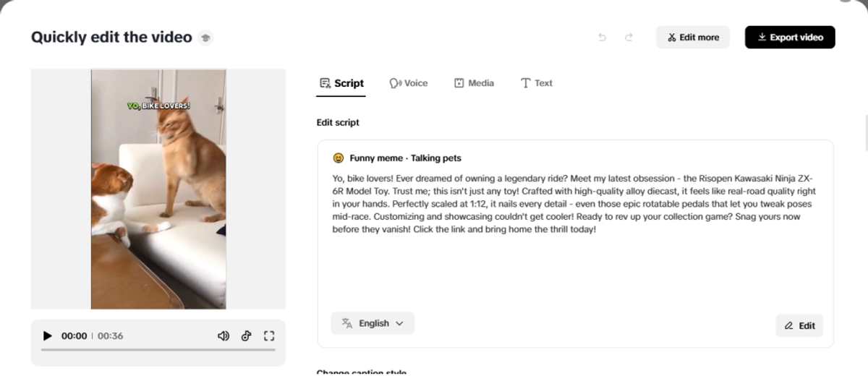Mute the video with the speaker icon
Viewport: 868px width, 381px height.
[x=224, y=335]
